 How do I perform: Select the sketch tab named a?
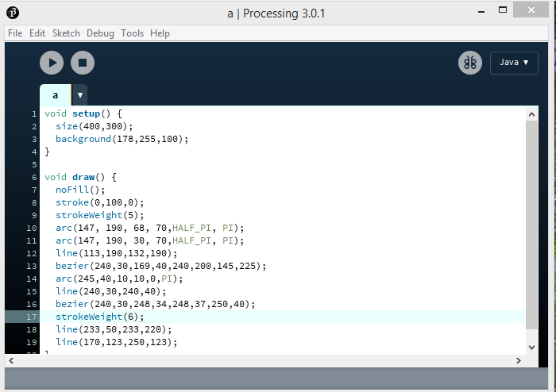click(x=55, y=95)
